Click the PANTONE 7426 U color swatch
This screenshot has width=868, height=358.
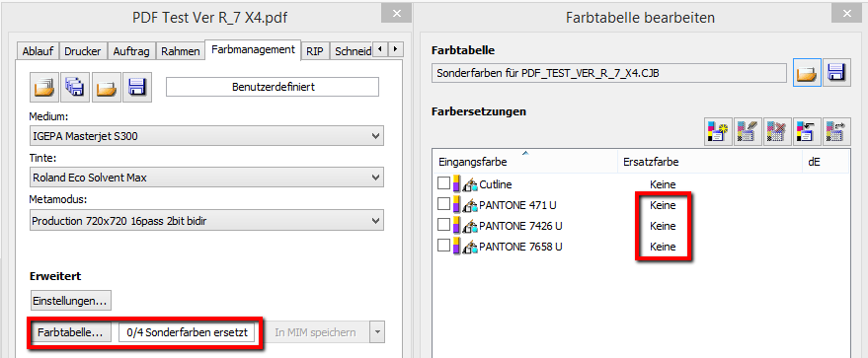(456, 226)
